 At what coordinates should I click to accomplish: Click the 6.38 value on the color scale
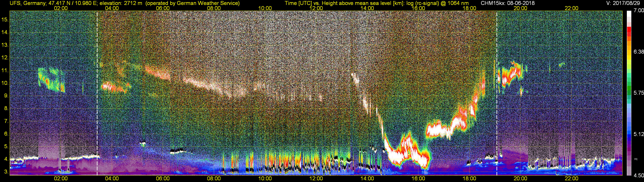pos(638,52)
